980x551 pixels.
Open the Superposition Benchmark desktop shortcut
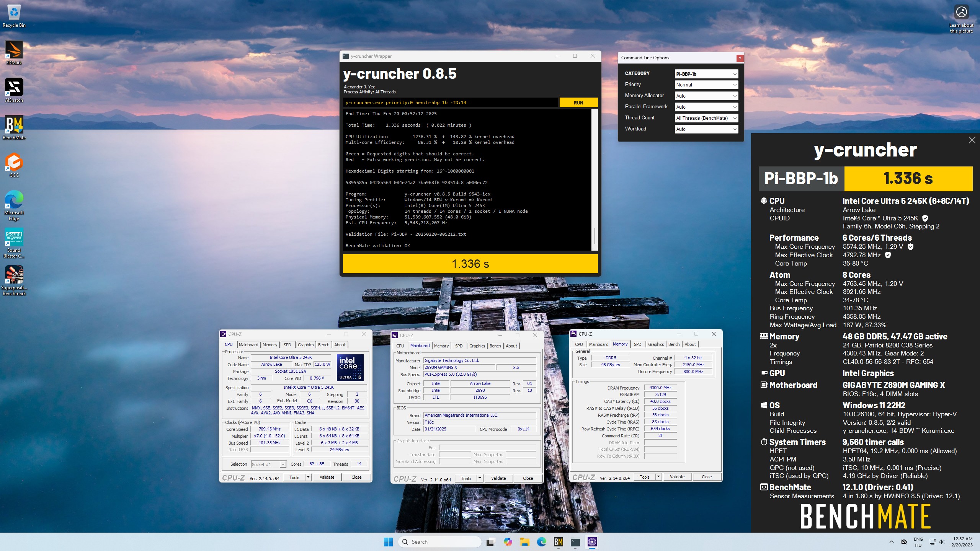14,281
